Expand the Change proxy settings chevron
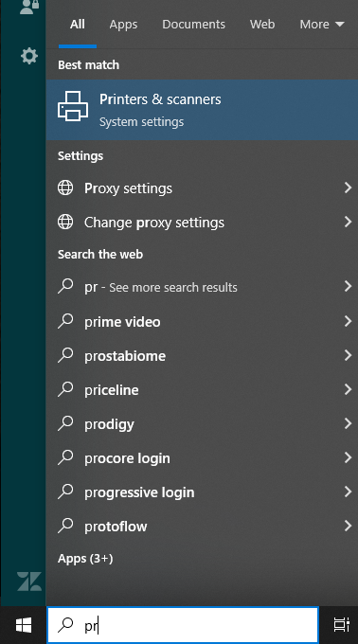The height and width of the screenshot is (644, 358). pyautogui.click(x=348, y=223)
